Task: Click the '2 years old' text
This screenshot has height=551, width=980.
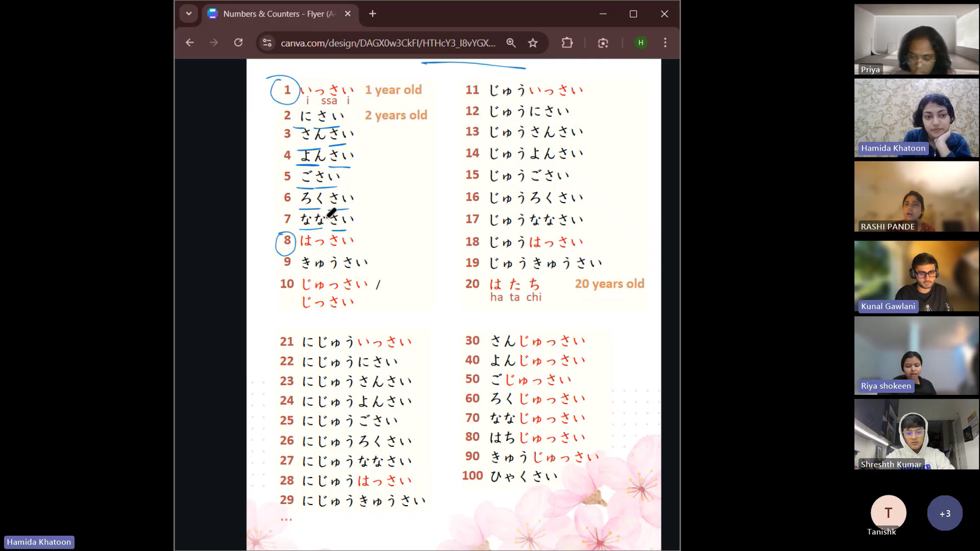Action: (x=396, y=115)
